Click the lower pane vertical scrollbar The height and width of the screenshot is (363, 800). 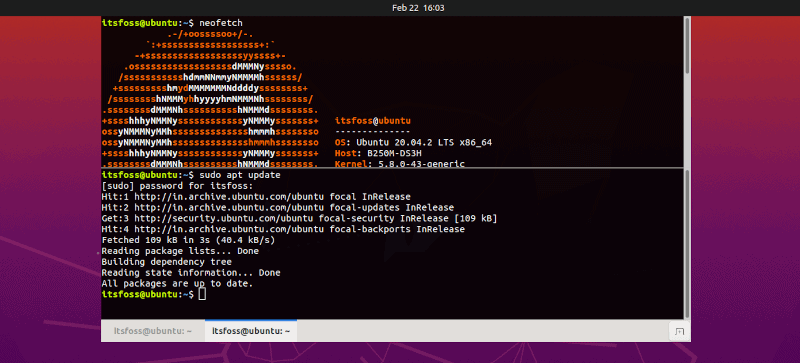click(x=687, y=244)
